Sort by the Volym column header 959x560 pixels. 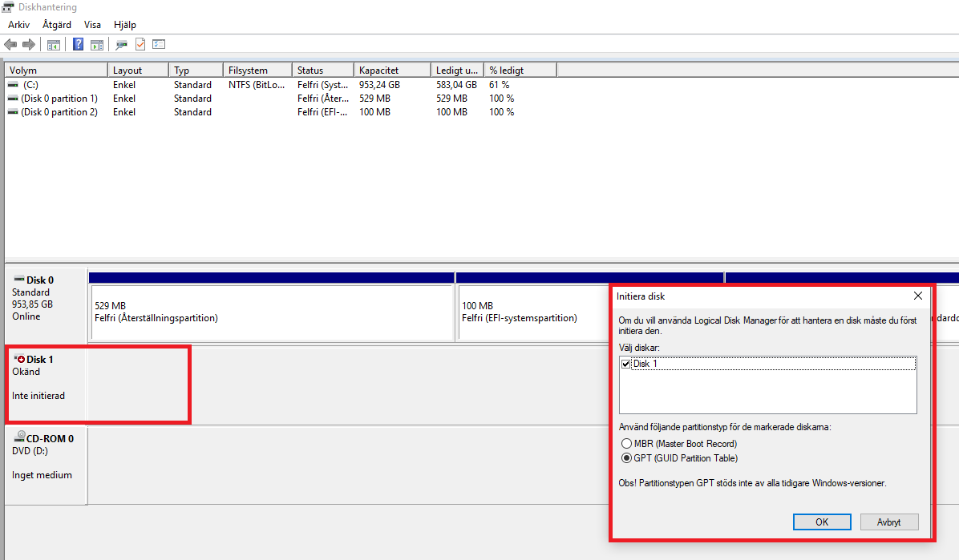coord(56,71)
